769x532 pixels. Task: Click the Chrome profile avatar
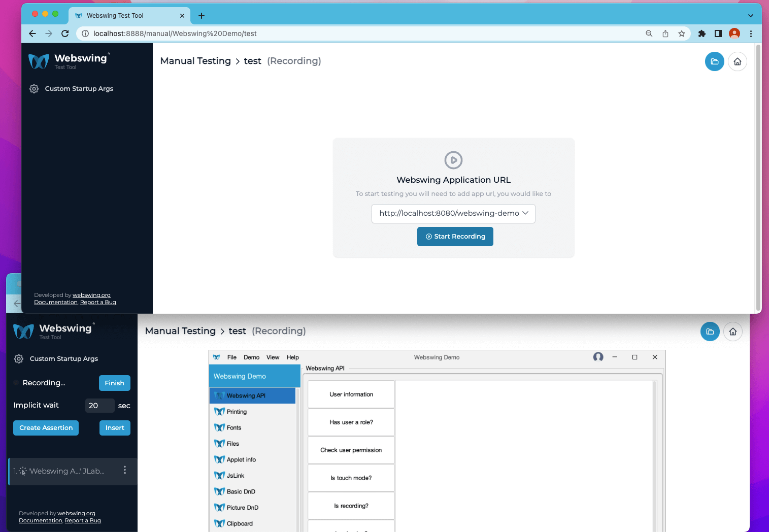point(734,34)
